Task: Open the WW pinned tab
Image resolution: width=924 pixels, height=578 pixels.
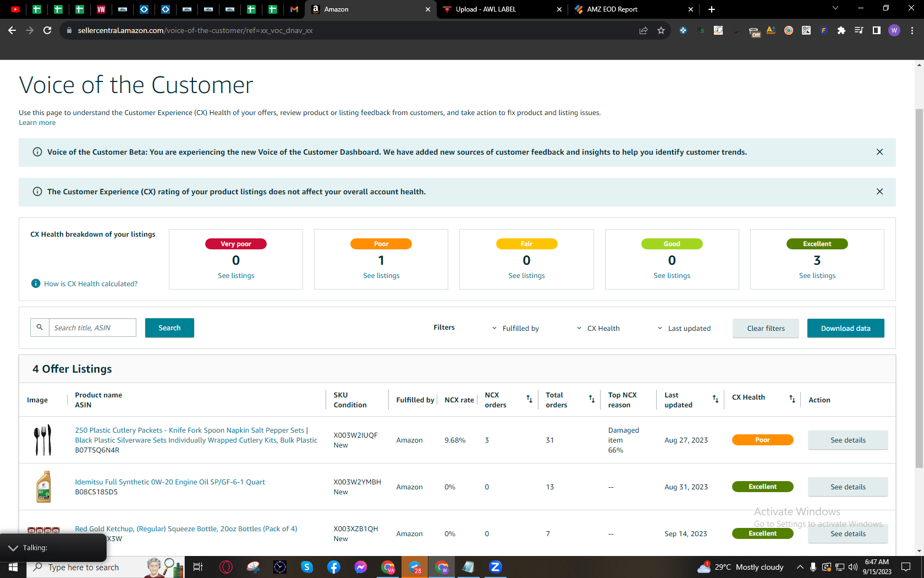Action: tap(101, 9)
